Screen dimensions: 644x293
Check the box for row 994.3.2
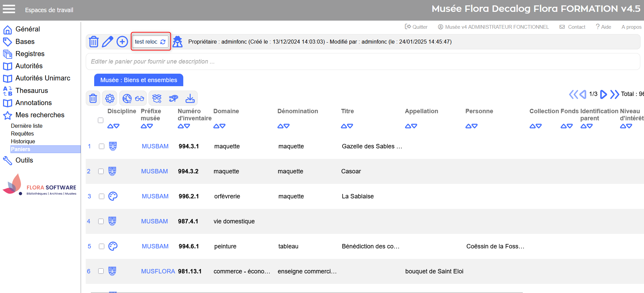pyautogui.click(x=101, y=171)
